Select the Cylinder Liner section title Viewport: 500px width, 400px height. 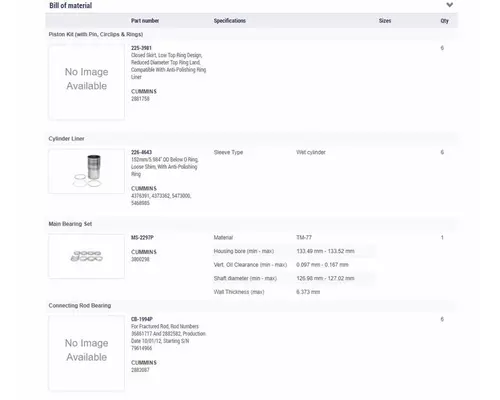tap(66, 139)
